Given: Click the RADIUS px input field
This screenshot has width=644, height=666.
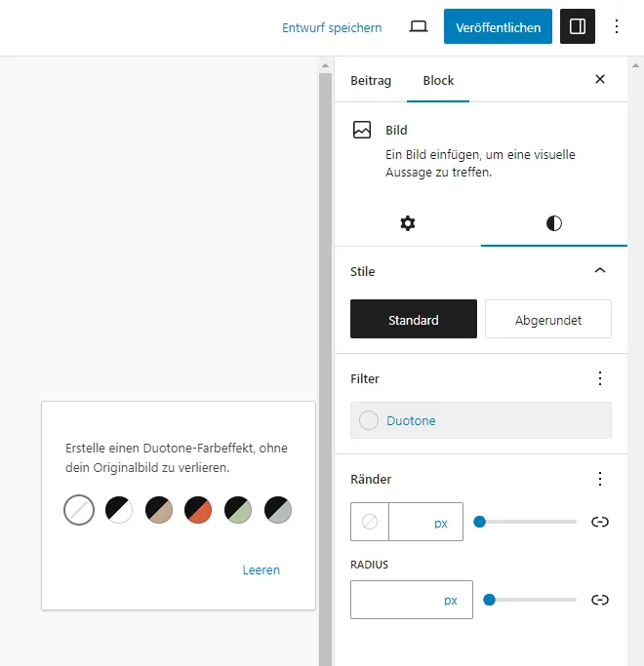Looking at the screenshot, I should (x=412, y=600).
